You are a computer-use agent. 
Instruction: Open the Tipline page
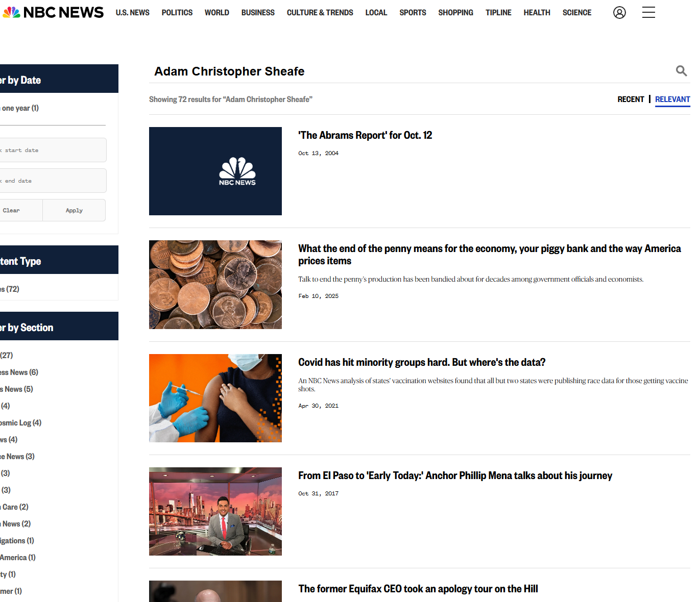[498, 12]
